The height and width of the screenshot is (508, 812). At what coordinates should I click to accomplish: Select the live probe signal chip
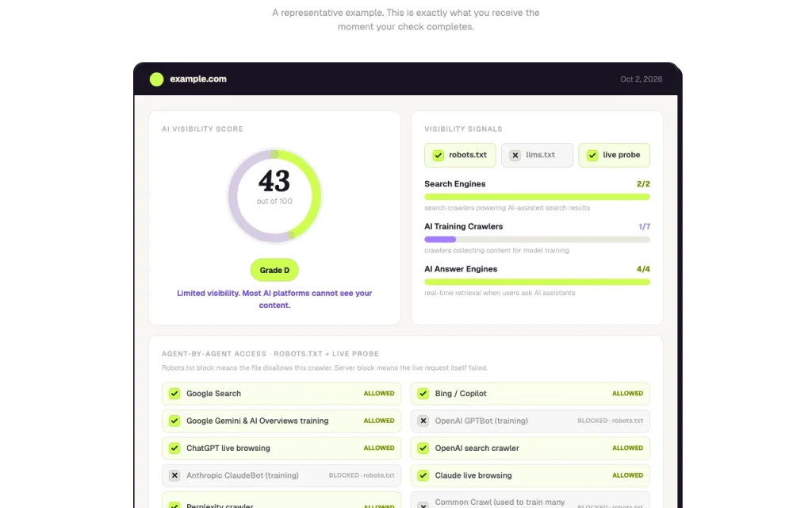(614, 155)
